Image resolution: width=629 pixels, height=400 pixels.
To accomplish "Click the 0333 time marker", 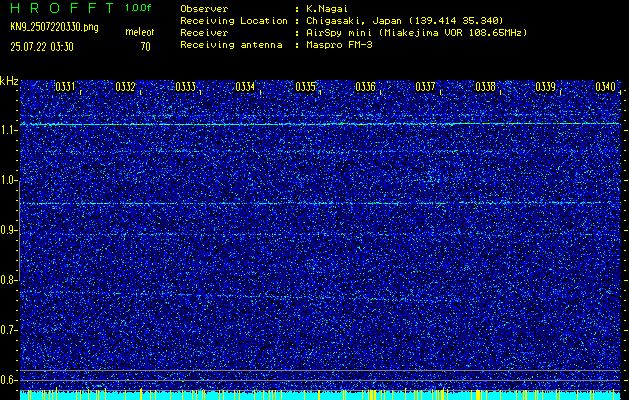I will 185,87.
